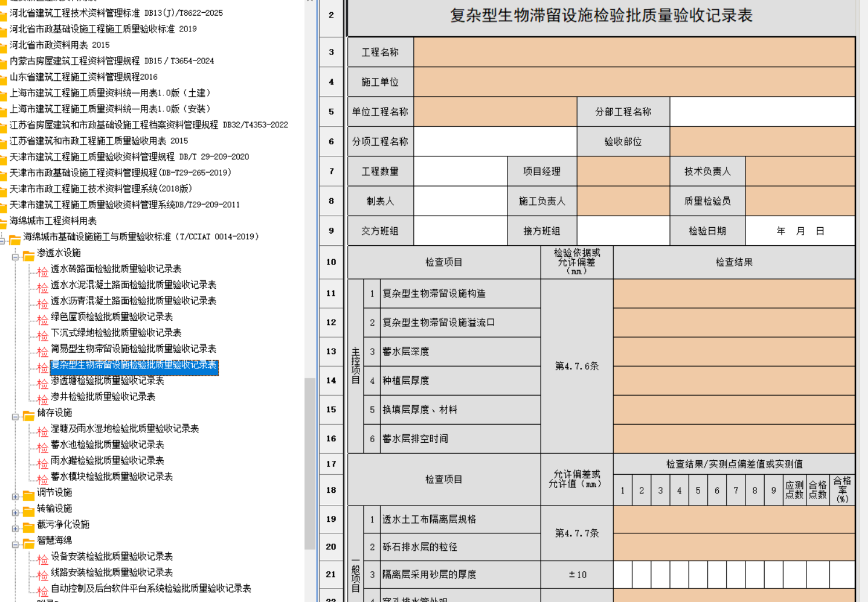Viewport: 868px width, 602px height.
Task: Open the 绿色屋顶检验批质量验收记录表 form
Action: tap(111, 317)
